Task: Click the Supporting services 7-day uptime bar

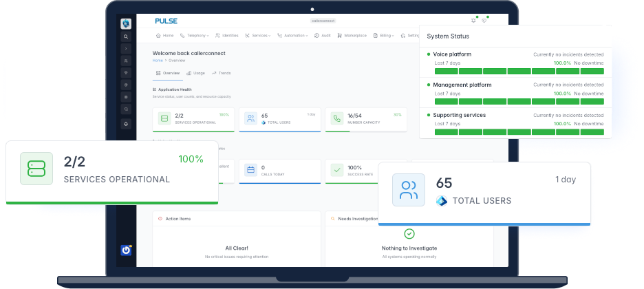Action: click(x=519, y=132)
